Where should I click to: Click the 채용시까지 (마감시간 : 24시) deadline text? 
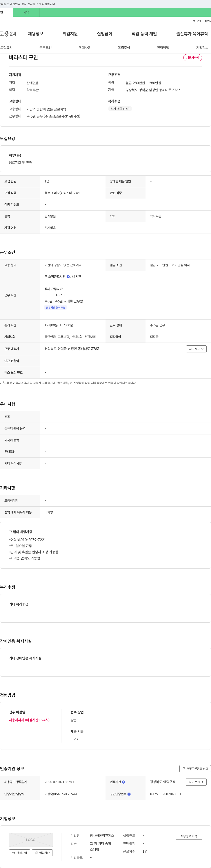29,720
